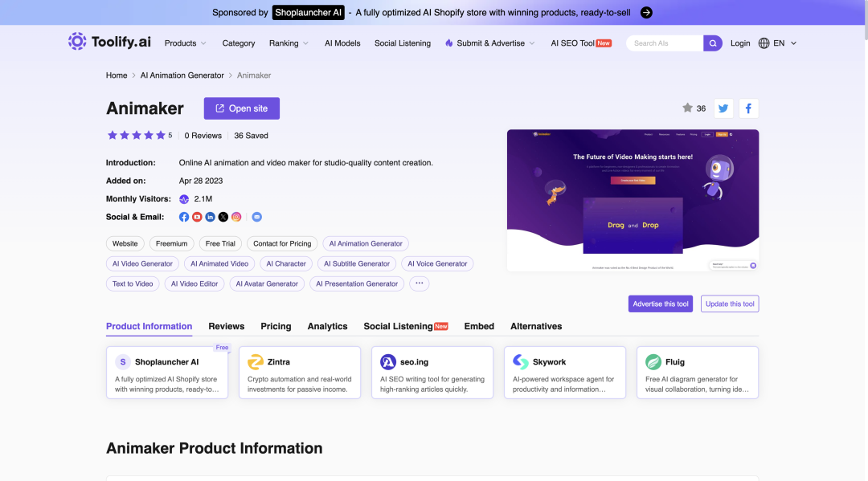868x481 pixels.
Task: Click the AI Avatar Generator tag
Action: tap(267, 283)
